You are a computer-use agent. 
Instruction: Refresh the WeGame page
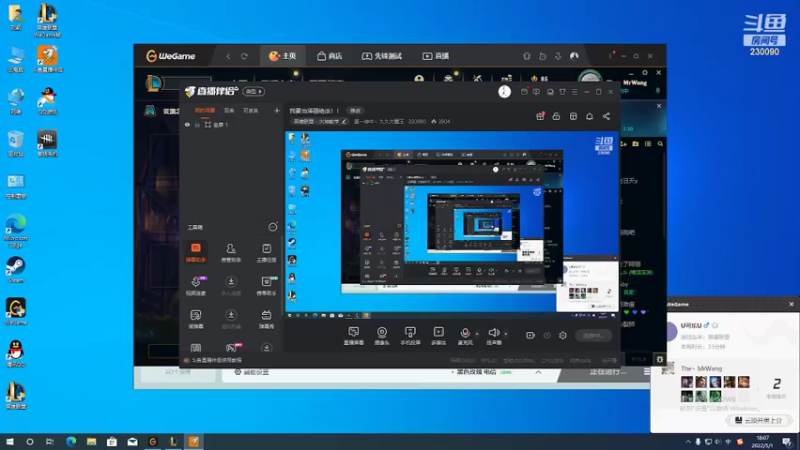(x=244, y=56)
